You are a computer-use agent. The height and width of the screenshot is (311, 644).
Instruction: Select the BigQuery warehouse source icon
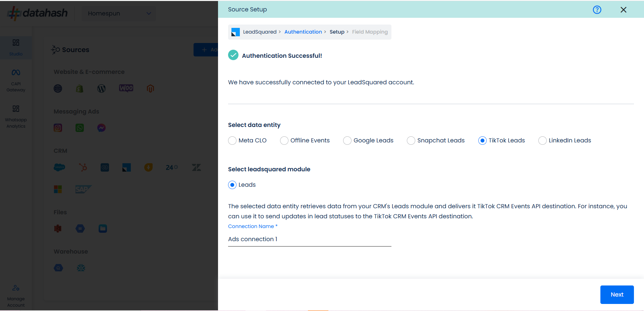[x=58, y=268]
